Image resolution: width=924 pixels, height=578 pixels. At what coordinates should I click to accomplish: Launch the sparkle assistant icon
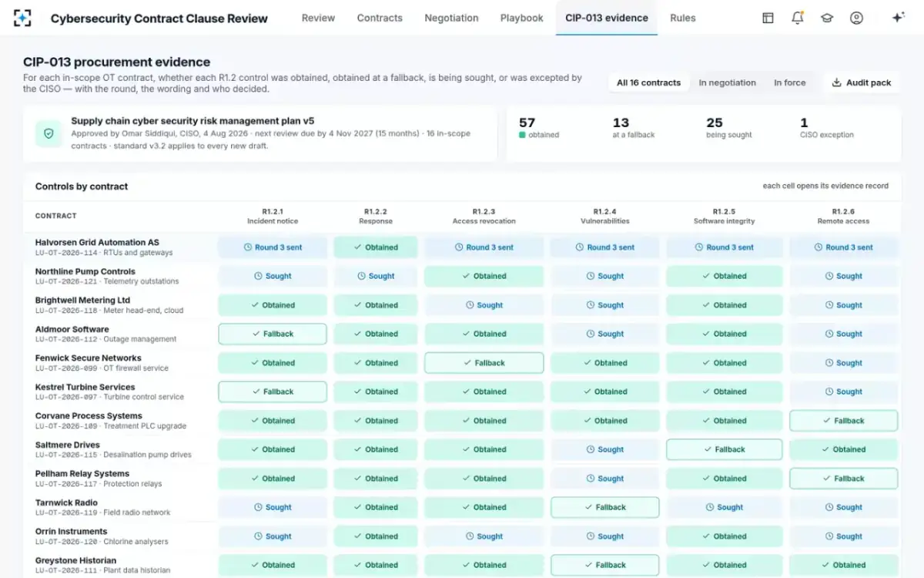coord(898,18)
